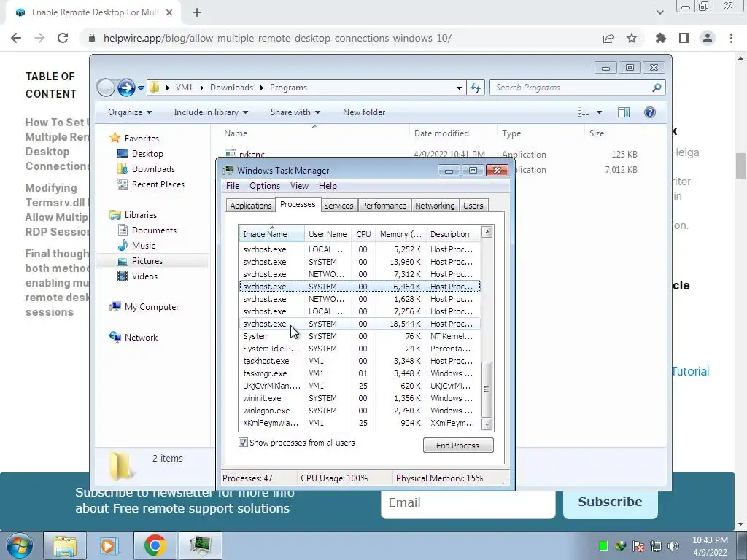Image resolution: width=747 pixels, height=560 pixels.
Task: Expand Explorer address bar history dropdown
Action: [x=459, y=87]
